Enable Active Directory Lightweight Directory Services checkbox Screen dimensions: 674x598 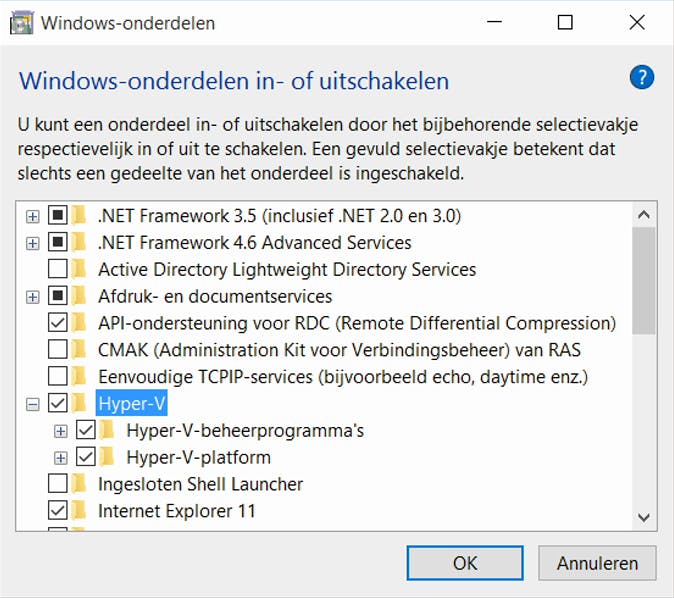tap(58, 270)
